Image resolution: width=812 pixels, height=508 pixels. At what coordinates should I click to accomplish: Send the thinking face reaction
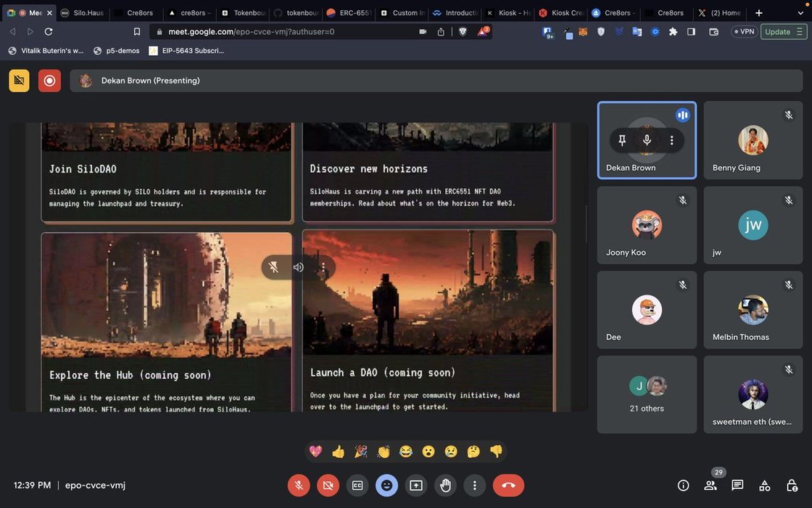click(473, 451)
